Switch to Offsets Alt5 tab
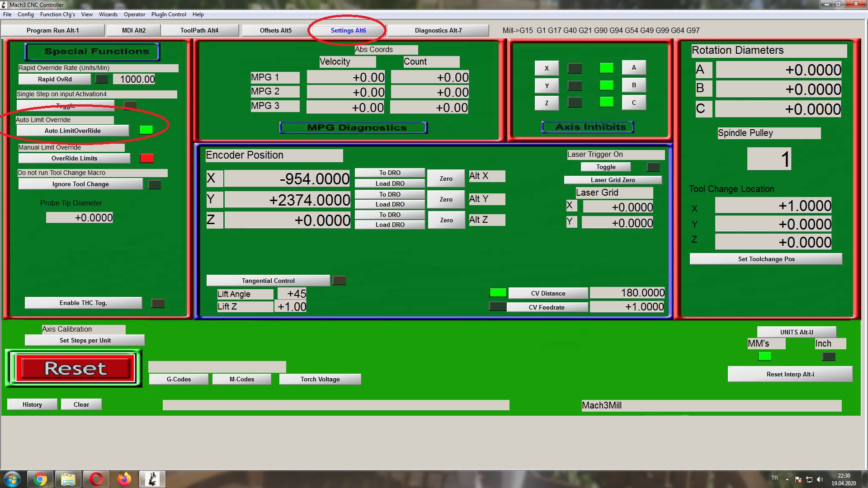This screenshot has height=488, width=868. [x=276, y=30]
